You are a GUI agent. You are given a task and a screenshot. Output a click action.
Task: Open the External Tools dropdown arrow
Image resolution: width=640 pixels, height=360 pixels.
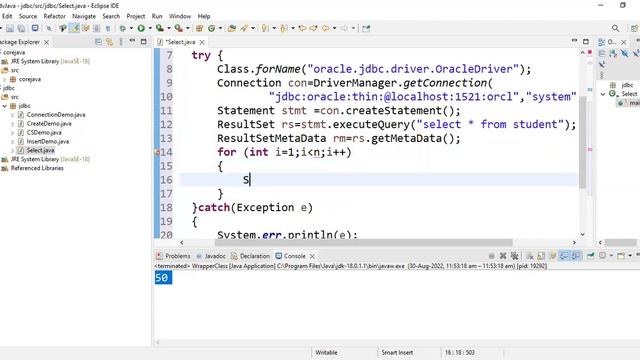pos(188,28)
